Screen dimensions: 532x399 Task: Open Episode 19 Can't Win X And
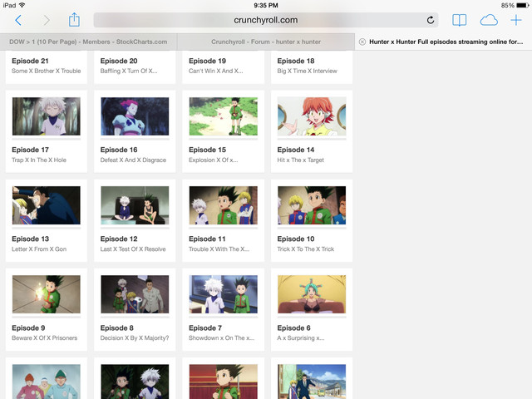point(224,66)
